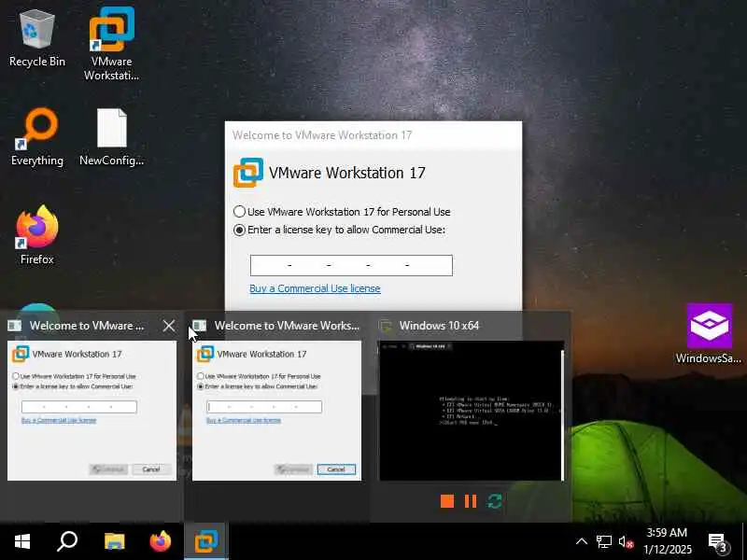Pause the Windows 10 x64 virtual machine
This screenshot has height=560, width=747.
tap(471, 501)
